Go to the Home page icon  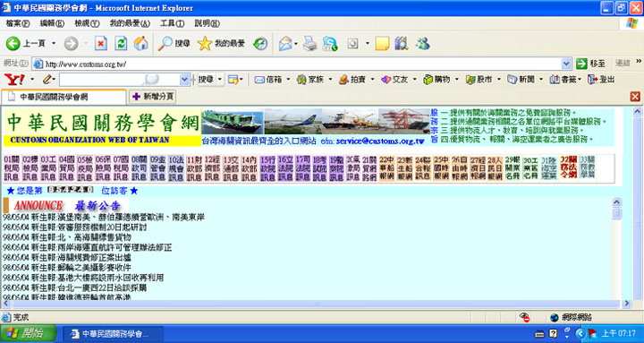(x=141, y=43)
